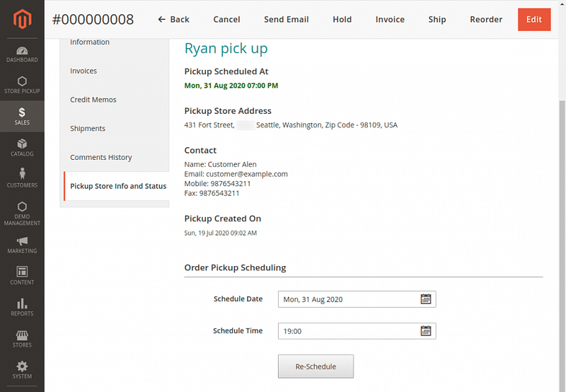Select Pickup Store Info and Status tab
Image resolution: width=566 pixels, height=392 pixels.
pos(116,186)
